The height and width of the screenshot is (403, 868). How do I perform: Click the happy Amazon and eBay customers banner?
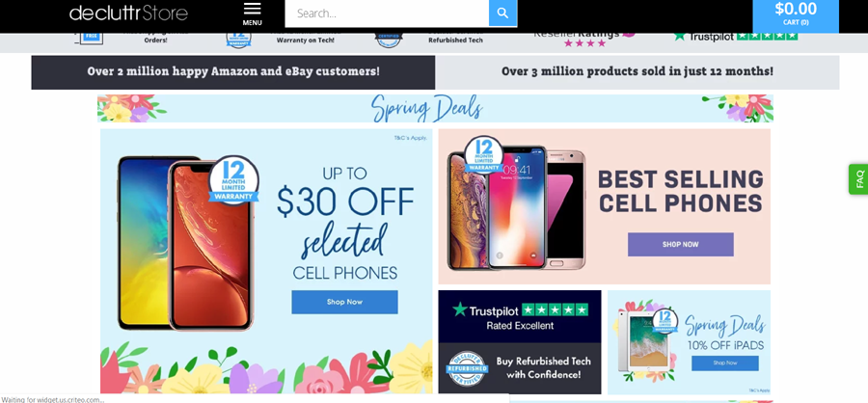[233, 72]
